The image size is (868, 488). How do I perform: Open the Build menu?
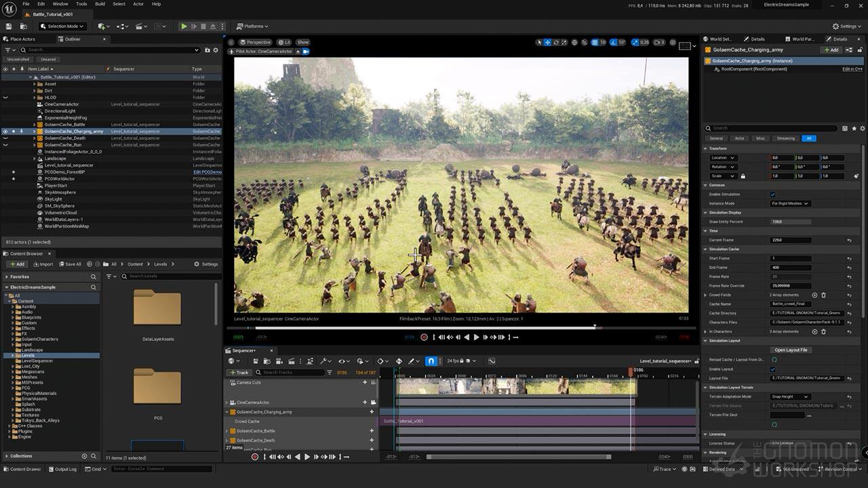(100, 3)
